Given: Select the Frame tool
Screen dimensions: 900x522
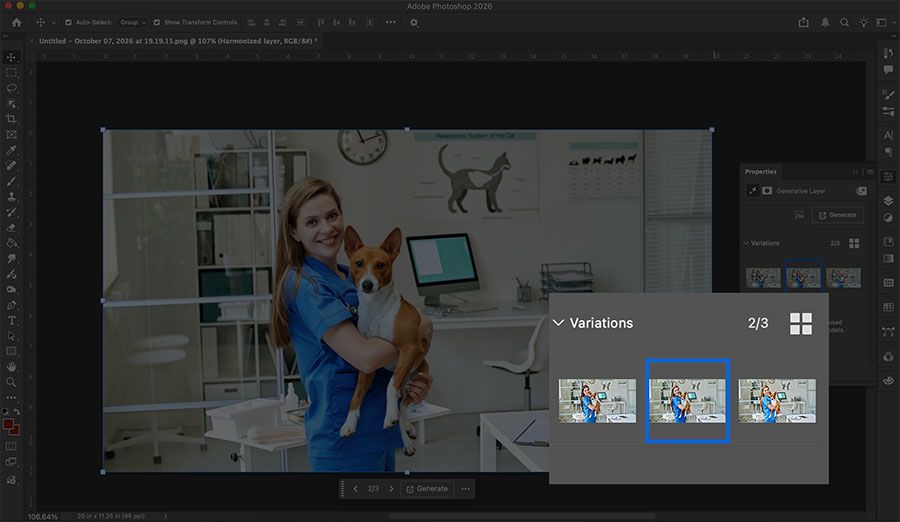Looking at the screenshot, I should (11, 134).
